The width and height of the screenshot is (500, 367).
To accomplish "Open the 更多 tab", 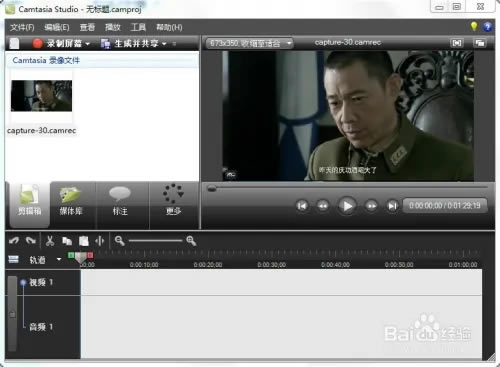I will 173,204.
